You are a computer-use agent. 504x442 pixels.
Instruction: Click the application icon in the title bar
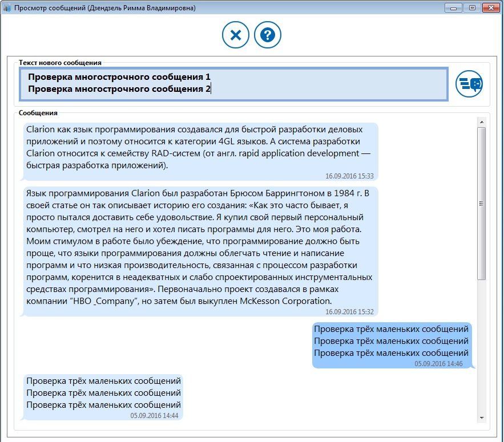(7, 9)
